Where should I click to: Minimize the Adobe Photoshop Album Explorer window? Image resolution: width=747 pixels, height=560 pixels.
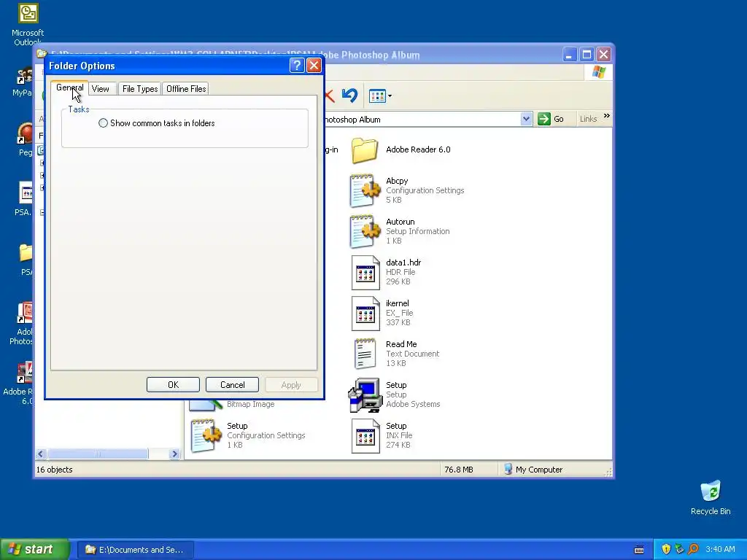click(569, 54)
